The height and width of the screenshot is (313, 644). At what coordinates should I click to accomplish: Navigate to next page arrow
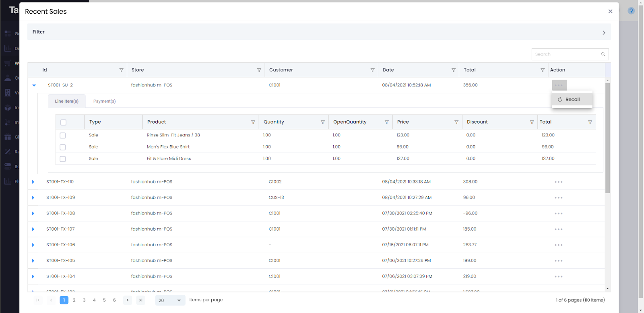pyautogui.click(x=127, y=300)
